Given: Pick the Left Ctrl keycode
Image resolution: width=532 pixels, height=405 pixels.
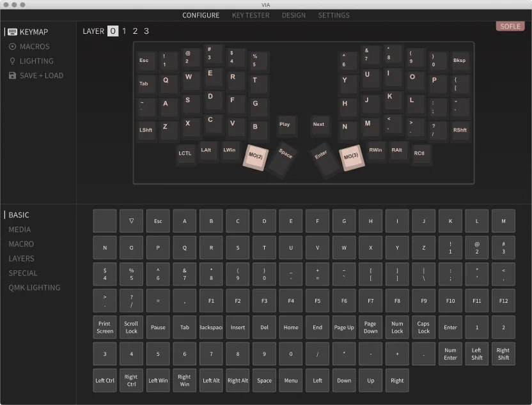Looking at the screenshot, I should click(x=105, y=381).
